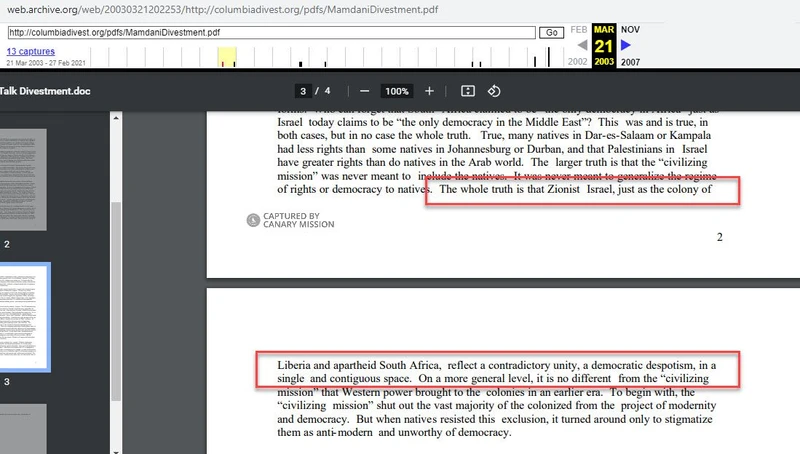Click the Go button in Wayback toolbar

[552, 33]
